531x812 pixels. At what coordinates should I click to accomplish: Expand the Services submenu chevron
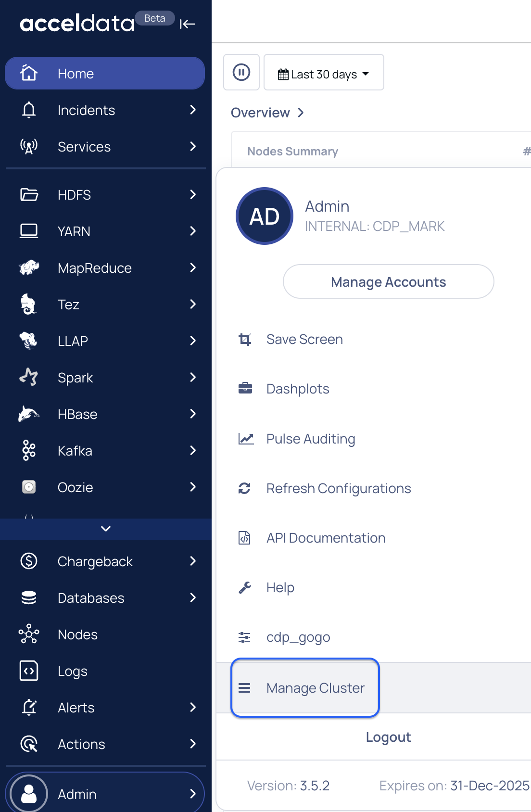point(193,146)
